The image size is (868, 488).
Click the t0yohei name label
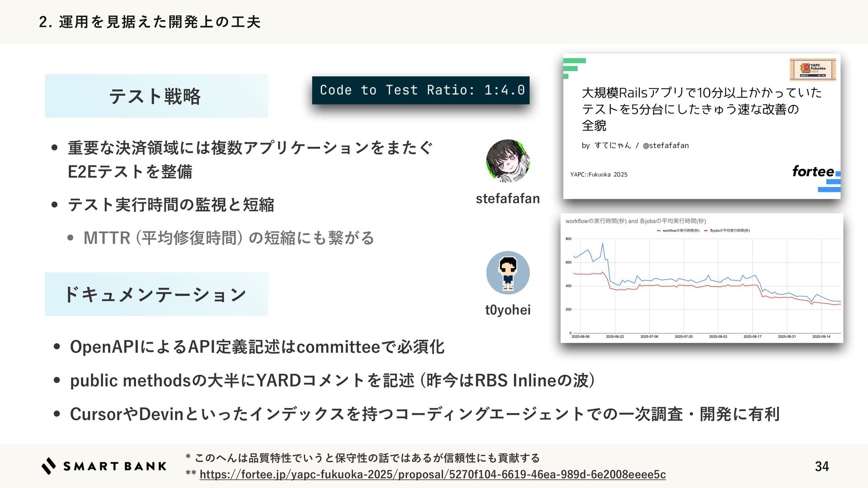[508, 310]
